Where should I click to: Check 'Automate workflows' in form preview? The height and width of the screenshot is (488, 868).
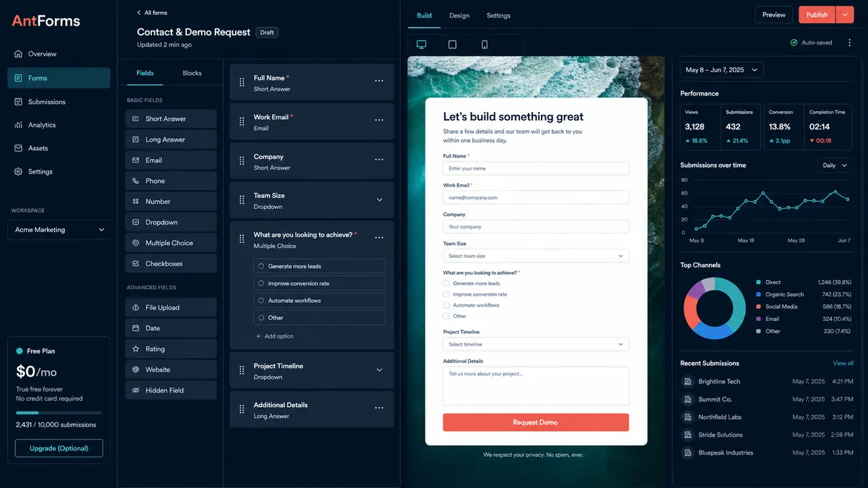point(446,305)
